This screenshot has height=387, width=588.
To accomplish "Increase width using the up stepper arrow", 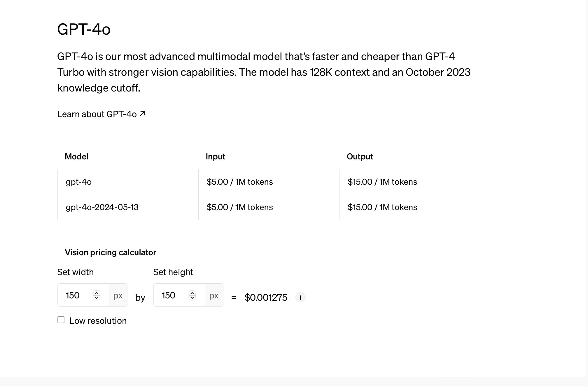I will click(x=97, y=293).
